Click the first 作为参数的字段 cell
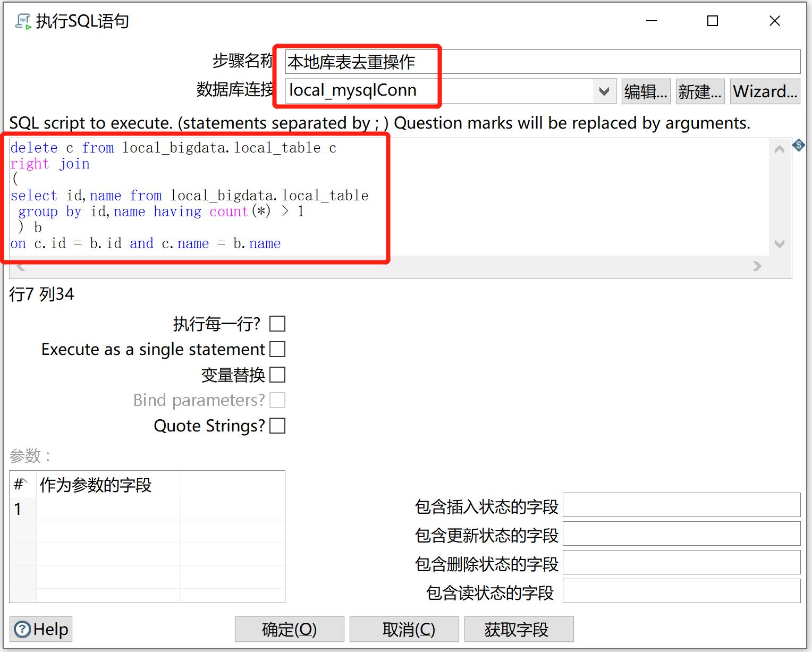Viewport: 812px width, 652px height. click(108, 509)
